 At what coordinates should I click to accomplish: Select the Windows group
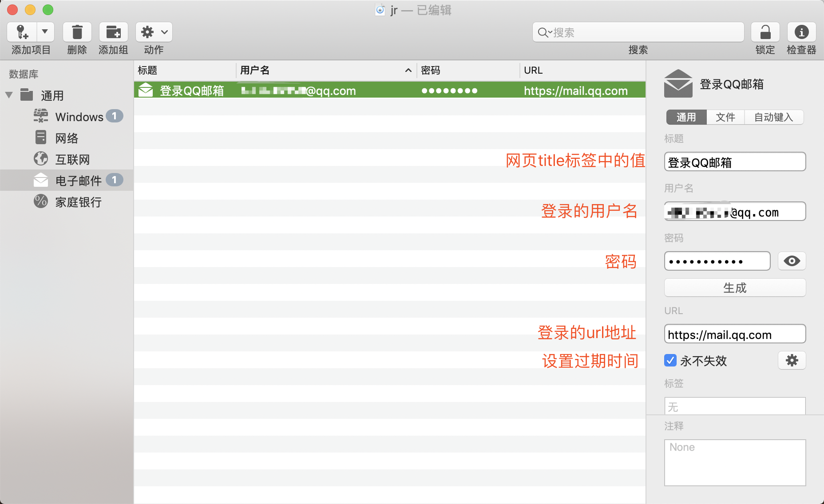point(78,117)
